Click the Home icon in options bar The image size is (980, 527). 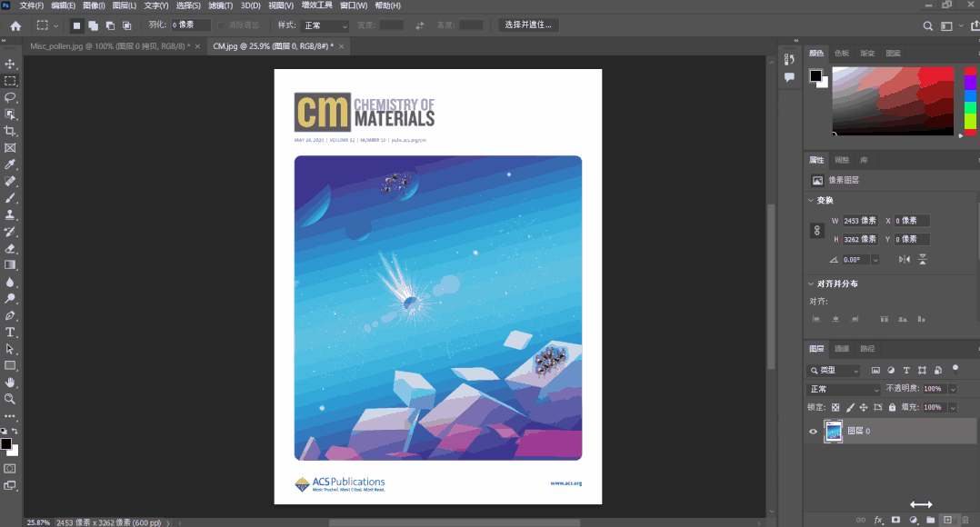(x=15, y=25)
